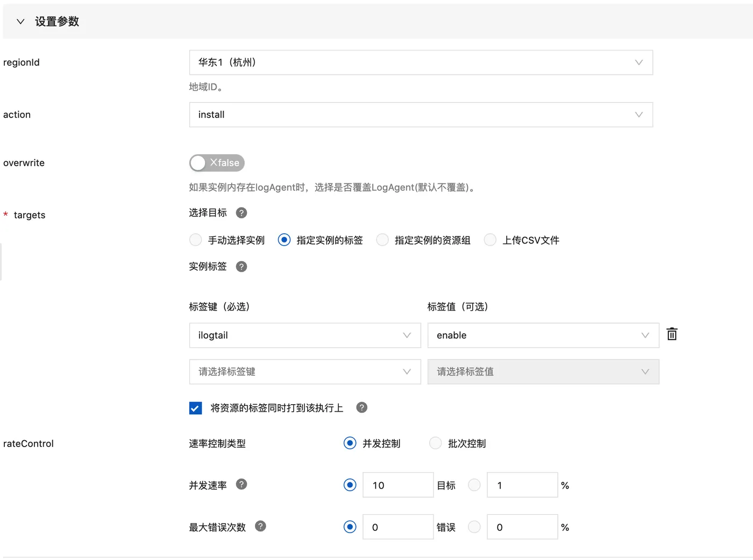Select 手动选择实例 radio option
The image size is (753, 560).
tap(196, 240)
